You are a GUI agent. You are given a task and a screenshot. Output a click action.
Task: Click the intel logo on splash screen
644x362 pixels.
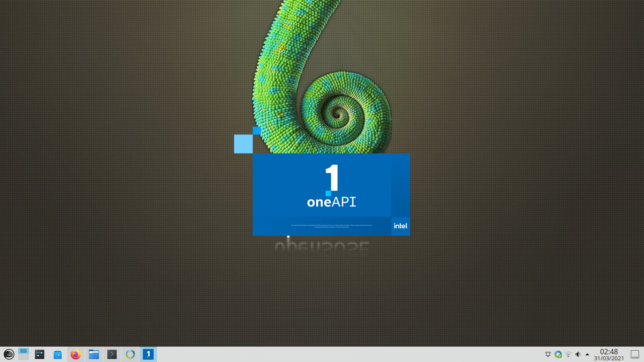coord(400,226)
